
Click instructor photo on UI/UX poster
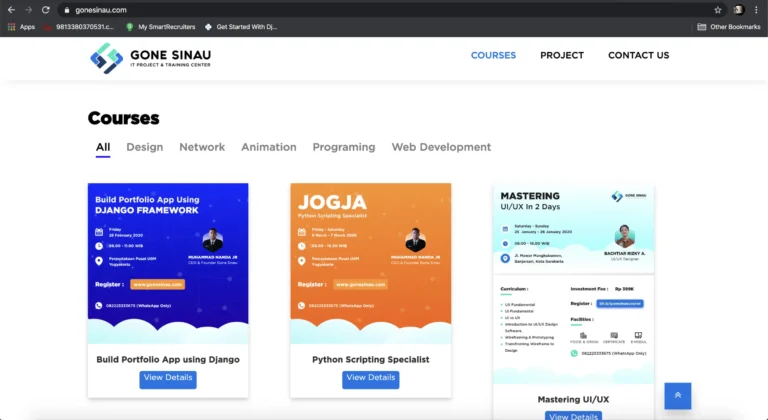click(x=624, y=237)
